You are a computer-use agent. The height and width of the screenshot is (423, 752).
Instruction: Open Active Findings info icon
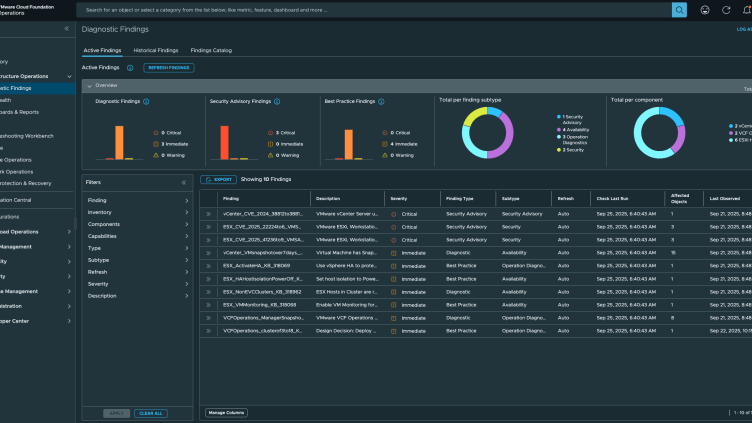click(x=130, y=68)
